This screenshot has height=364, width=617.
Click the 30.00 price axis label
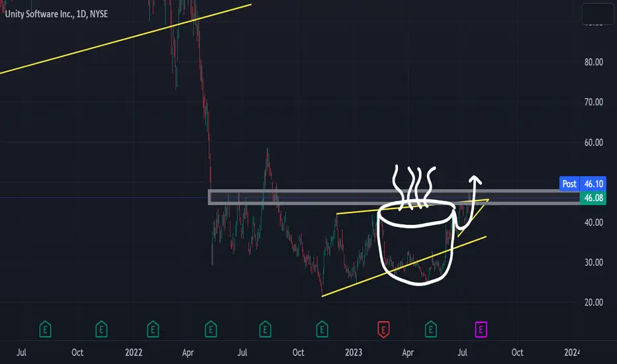593,263
